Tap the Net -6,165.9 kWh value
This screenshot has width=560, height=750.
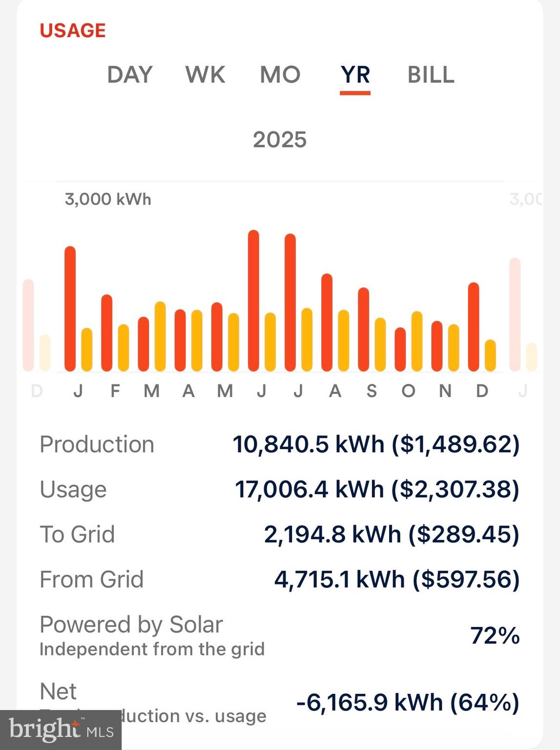tap(408, 703)
